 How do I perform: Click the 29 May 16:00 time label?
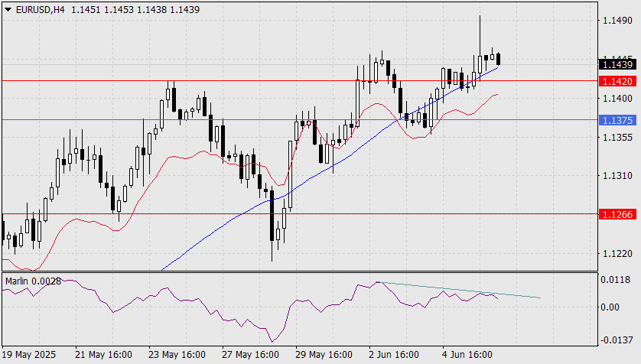(324, 354)
